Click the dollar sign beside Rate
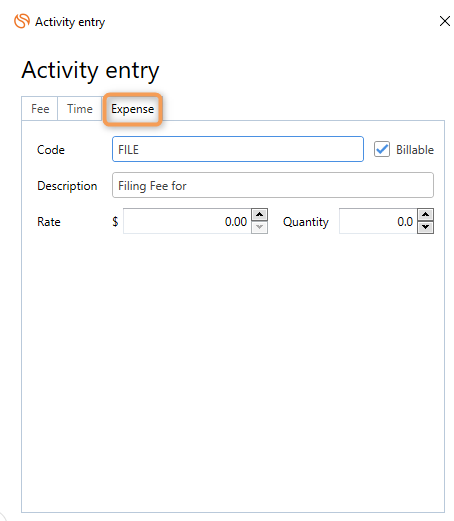 pyautogui.click(x=115, y=221)
